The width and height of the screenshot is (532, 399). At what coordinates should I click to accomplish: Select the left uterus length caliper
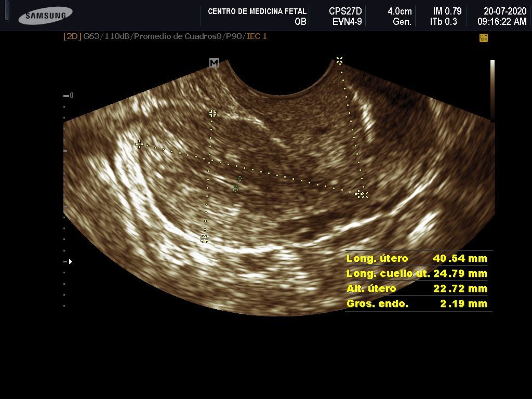click(139, 144)
